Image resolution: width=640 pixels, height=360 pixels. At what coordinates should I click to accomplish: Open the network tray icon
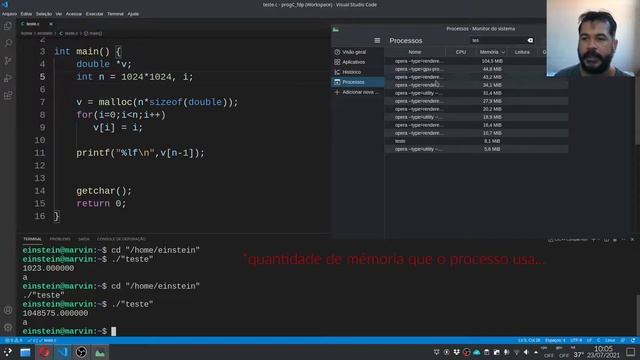[516, 352]
